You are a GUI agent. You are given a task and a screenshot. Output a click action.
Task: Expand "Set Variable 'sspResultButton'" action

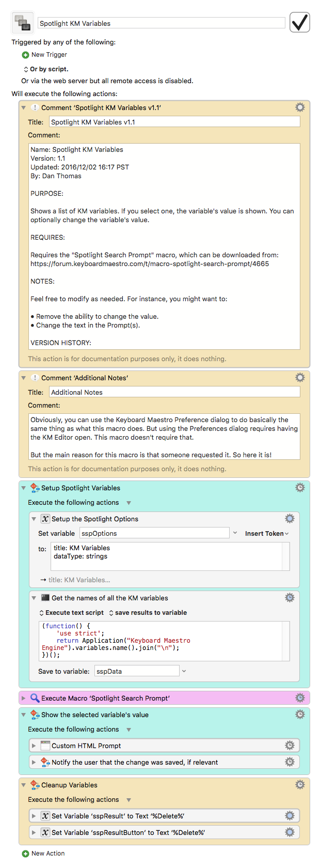point(34,833)
